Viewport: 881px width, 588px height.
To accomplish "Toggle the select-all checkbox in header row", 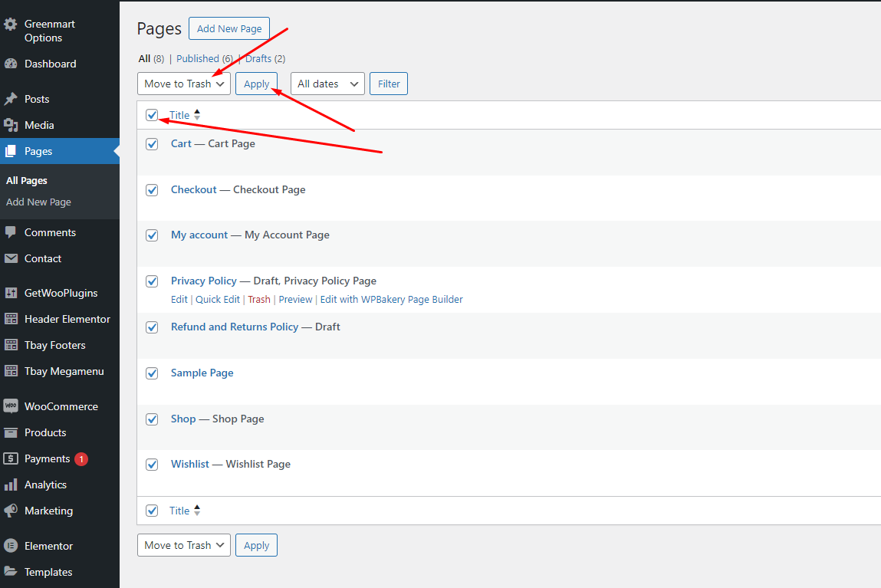I will click(152, 115).
